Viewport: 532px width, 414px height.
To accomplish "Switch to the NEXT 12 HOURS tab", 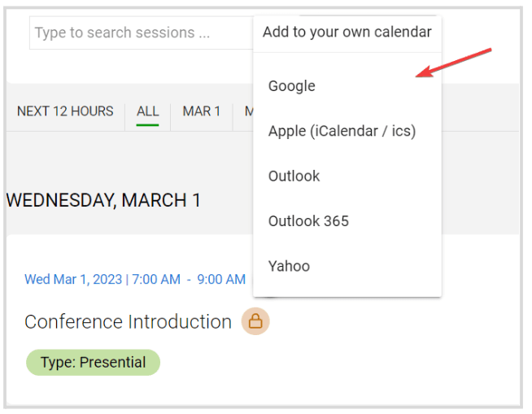I will (x=65, y=111).
